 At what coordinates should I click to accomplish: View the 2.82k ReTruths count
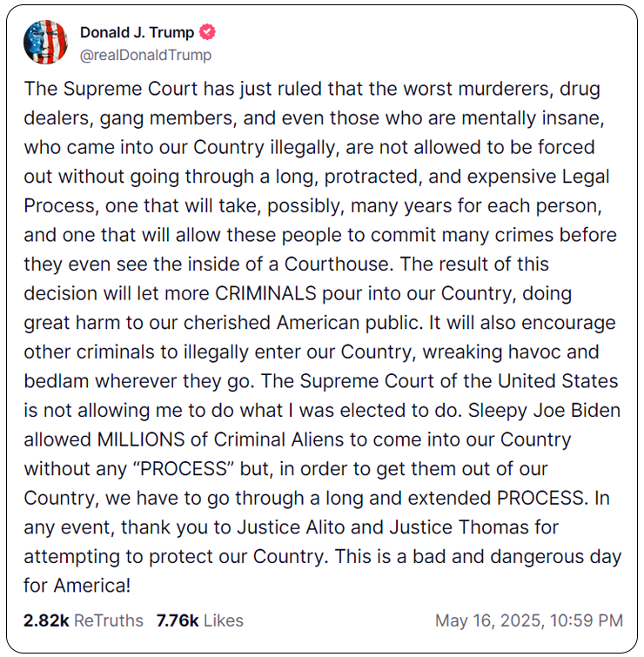click(46, 620)
